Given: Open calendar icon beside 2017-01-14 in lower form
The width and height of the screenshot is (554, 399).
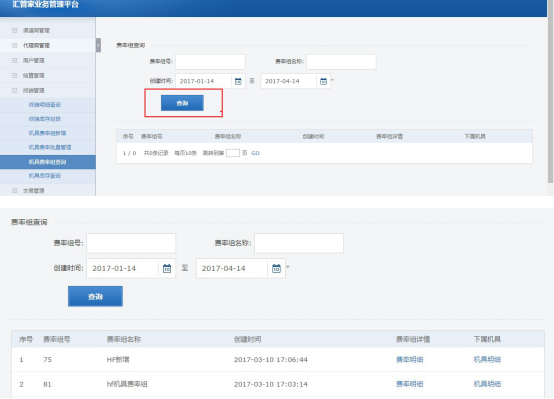Looking at the screenshot, I should [x=167, y=269].
